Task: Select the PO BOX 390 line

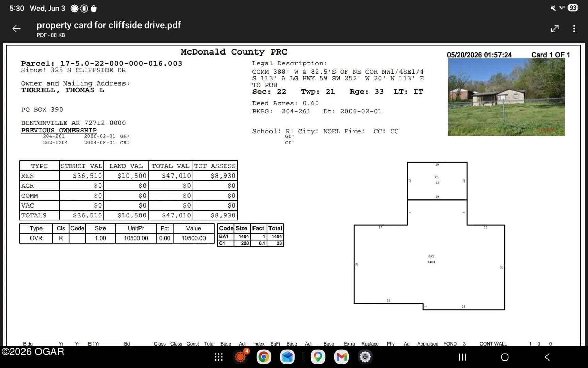Action: (42, 110)
